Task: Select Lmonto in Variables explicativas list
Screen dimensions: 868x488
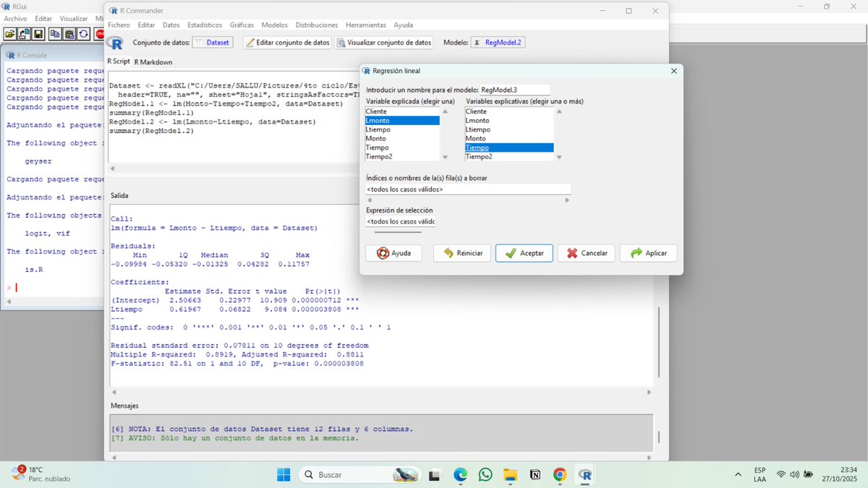Action: click(x=509, y=121)
